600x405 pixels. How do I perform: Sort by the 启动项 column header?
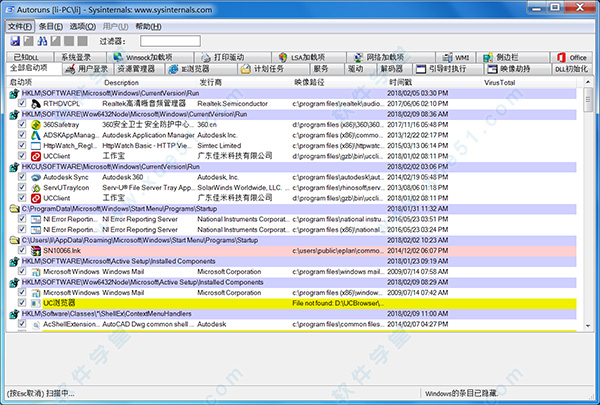pyautogui.click(x=54, y=83)
